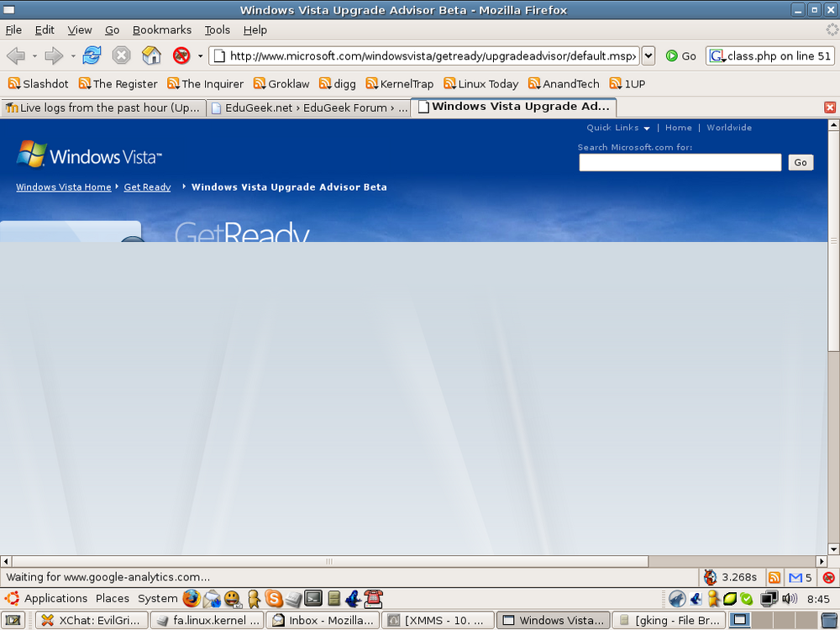
Task: Open the volume control speaker icon
Action: click(790, 598)
